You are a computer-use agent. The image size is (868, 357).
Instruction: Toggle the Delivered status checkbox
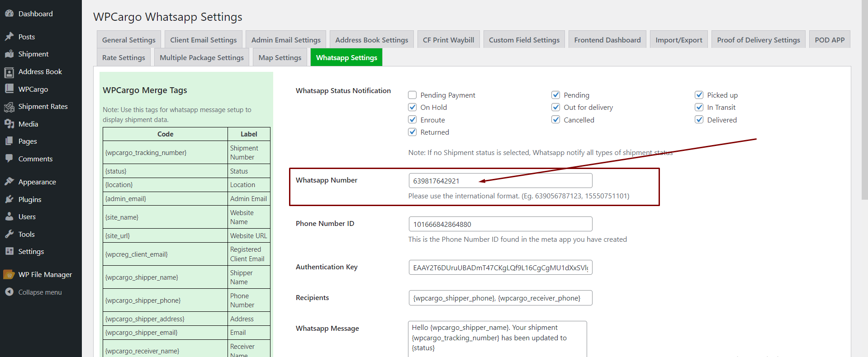pos(699,120)
